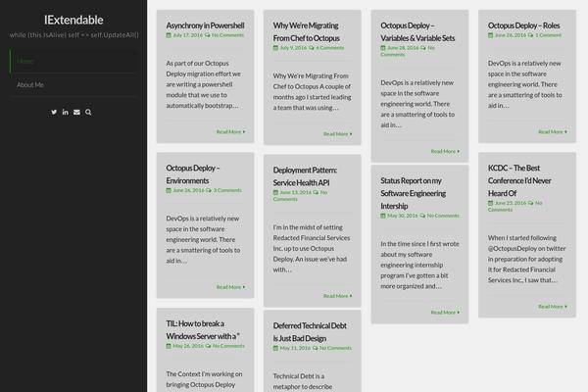Open Why We're Migrating From Chef to Octopus
588x392 pixels.
pyautogui.click(x=306, y=32)
